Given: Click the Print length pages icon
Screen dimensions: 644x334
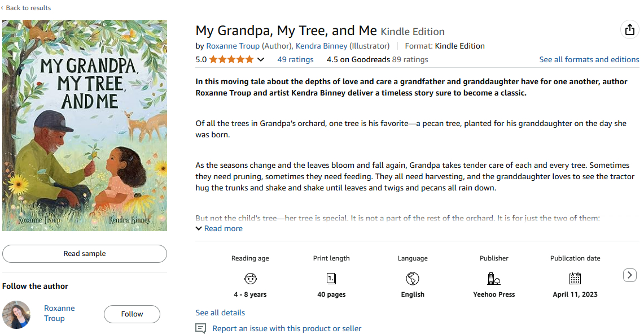Looking at the screenshot, I should tap(331, 278).
